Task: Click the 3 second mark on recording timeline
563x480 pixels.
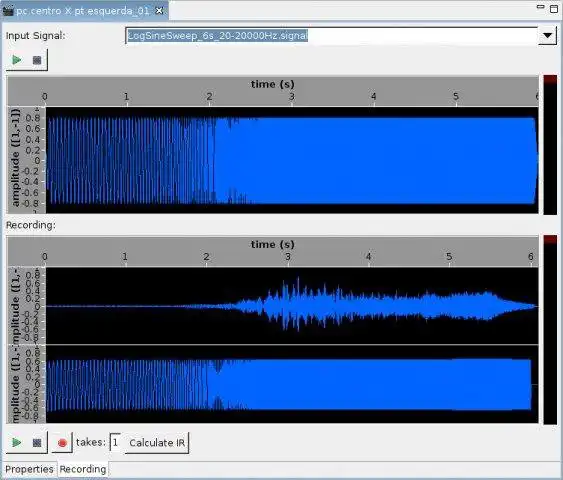Action: tap(288, 257)
